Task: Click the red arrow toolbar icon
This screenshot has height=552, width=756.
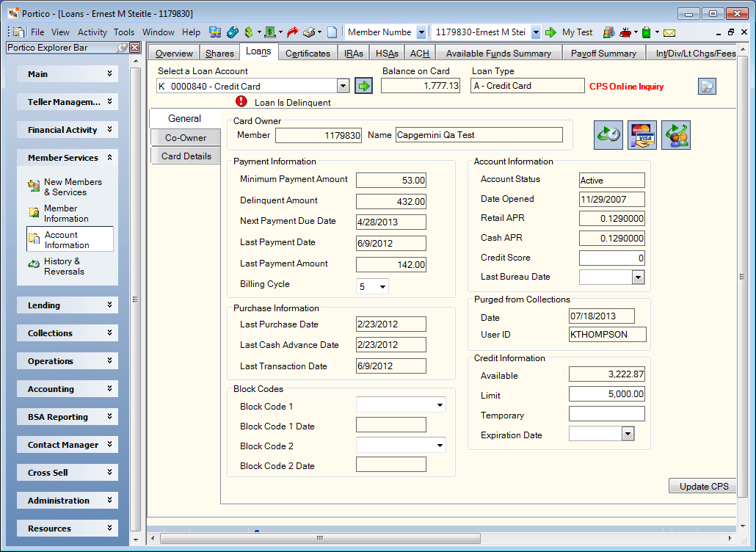Action: pyautogui.click(x=292, y=32)
